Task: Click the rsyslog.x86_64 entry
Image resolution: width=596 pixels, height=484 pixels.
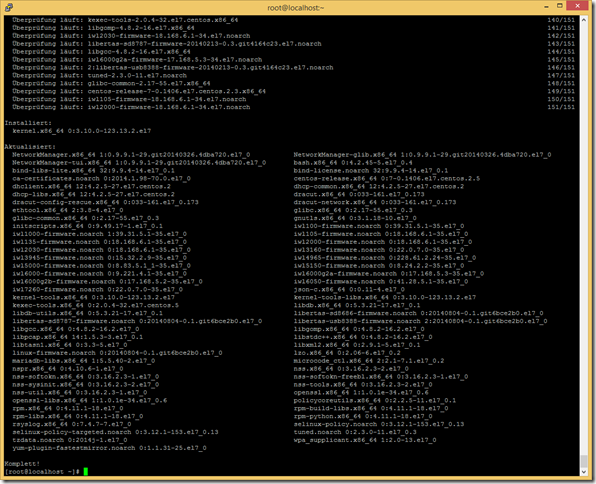Action: click(x=72, y=424)
